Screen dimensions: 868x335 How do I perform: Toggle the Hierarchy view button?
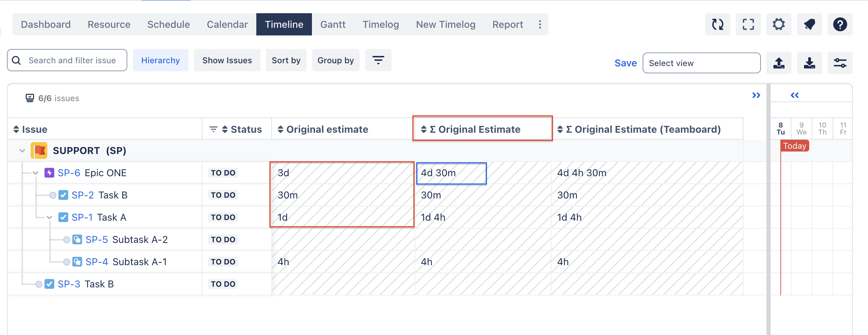pyautogui.click(x=160, y=60)
